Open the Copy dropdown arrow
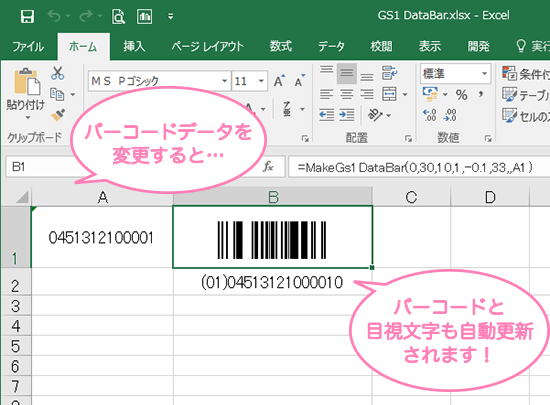 (73, 94)
